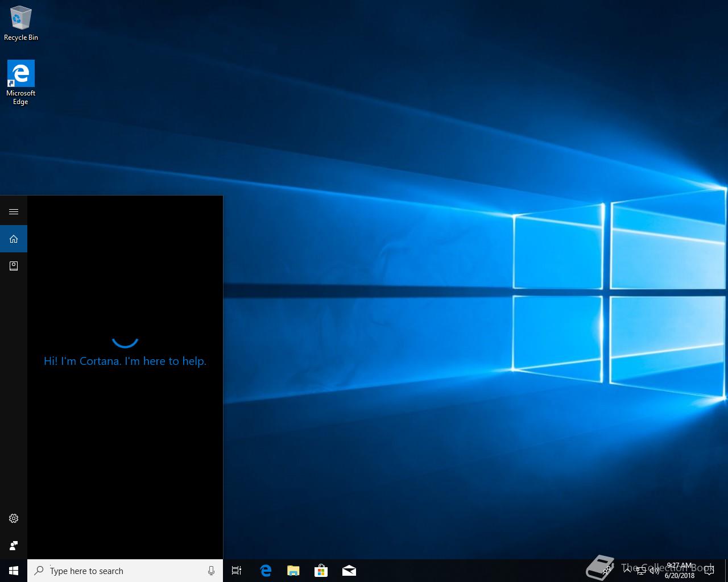728x582 pixels.
Task: Open the People icon in system tray
Action: tap(607, 571)
